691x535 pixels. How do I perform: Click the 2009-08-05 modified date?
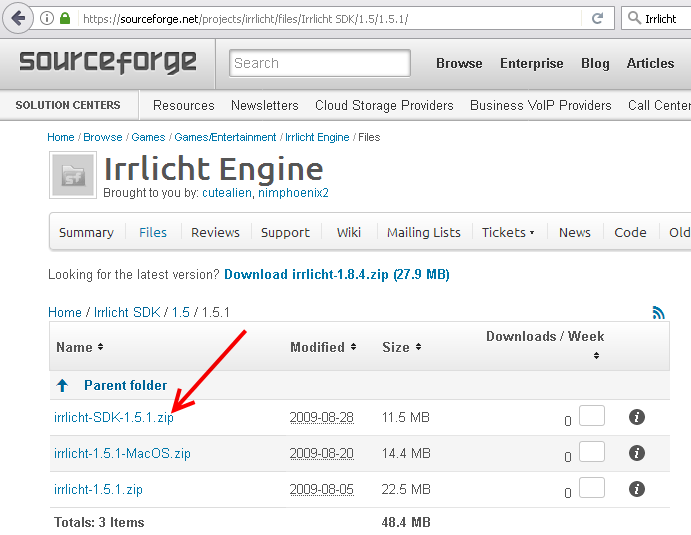322,489
